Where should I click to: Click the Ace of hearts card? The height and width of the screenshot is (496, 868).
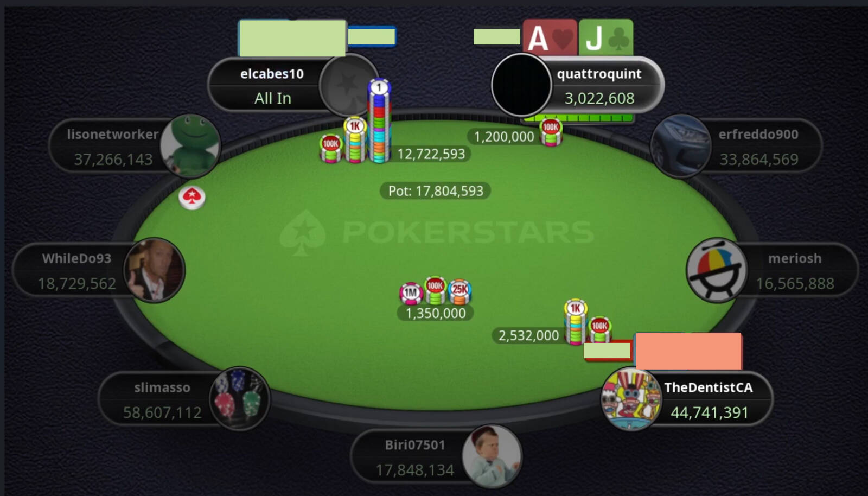pyautogui.click(x=550, y=37)
